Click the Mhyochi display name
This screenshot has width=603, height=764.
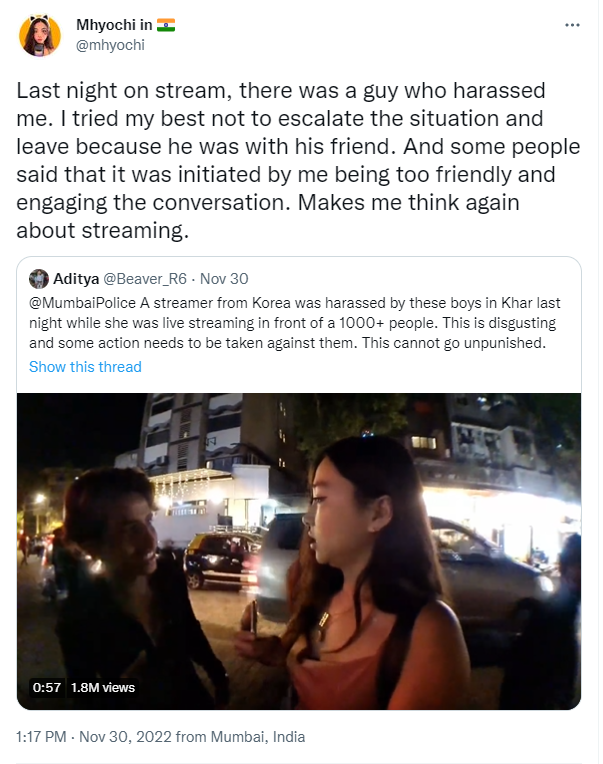click(114, 25)
